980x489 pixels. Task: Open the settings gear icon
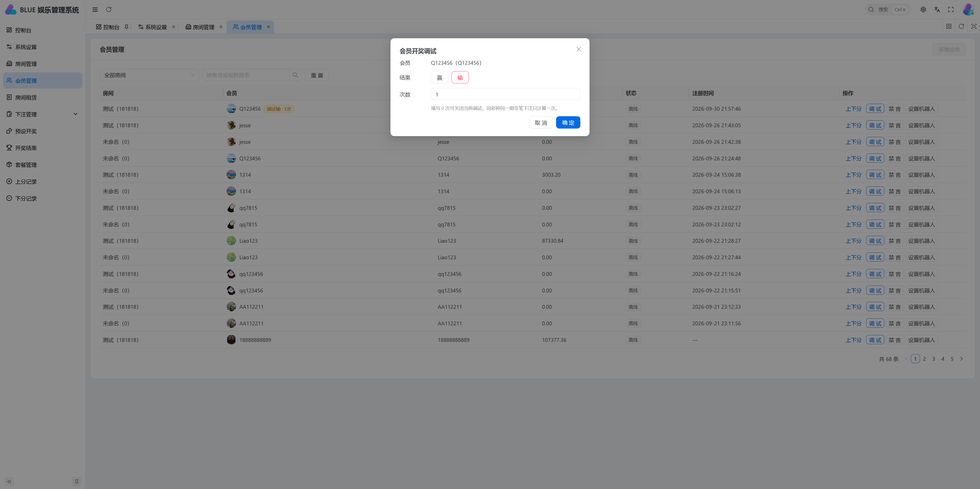click(x=923, y=9)
